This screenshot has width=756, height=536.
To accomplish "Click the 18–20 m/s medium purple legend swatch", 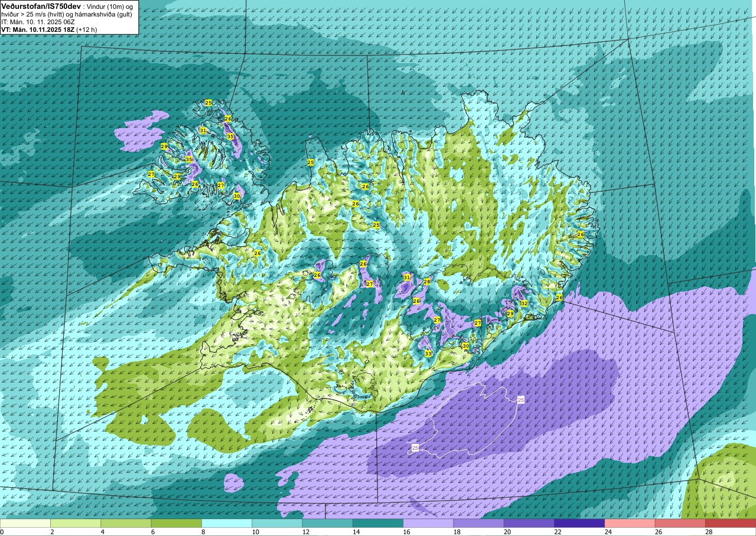I will coord(478,523).
